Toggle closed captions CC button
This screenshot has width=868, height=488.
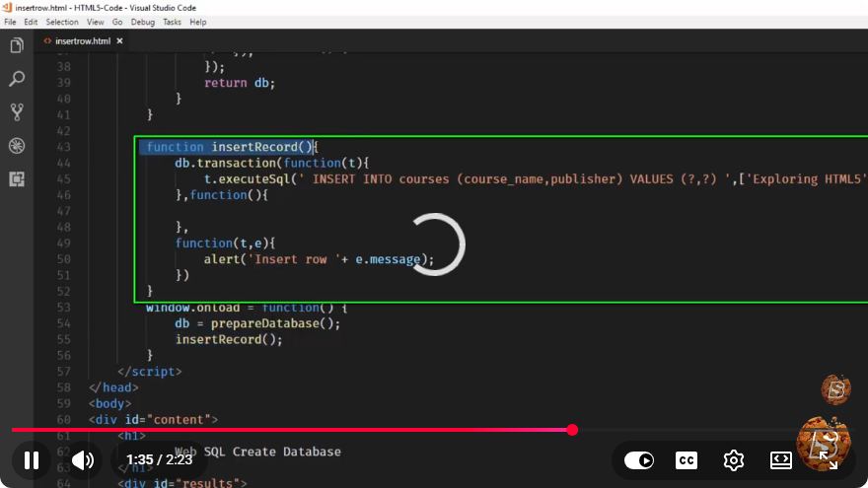coord(687,459)
